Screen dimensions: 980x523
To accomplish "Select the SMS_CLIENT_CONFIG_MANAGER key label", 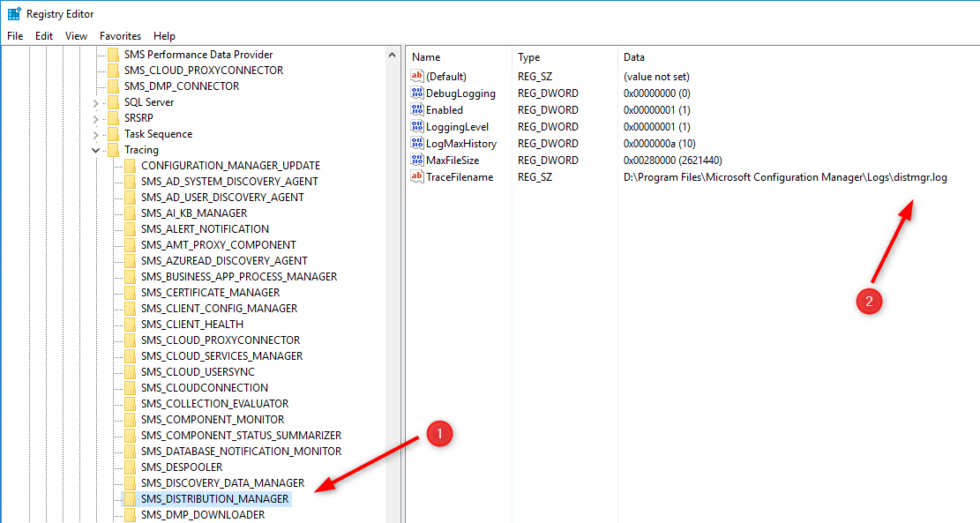I will [x=219, y=309].
